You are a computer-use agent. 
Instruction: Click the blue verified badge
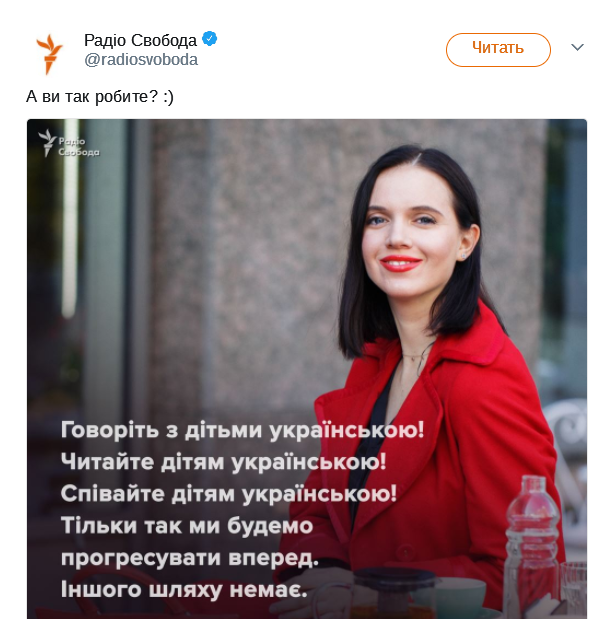click(209, 39)
